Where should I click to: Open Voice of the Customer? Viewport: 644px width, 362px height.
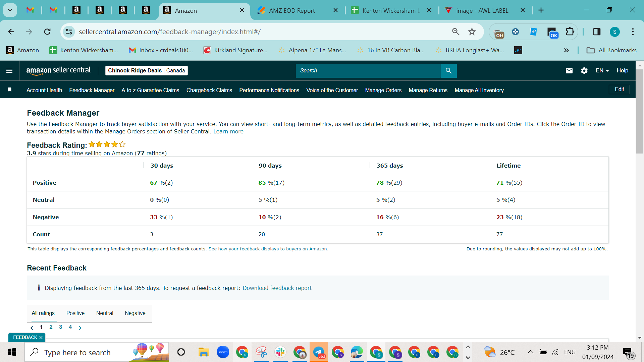pos(332,90)
